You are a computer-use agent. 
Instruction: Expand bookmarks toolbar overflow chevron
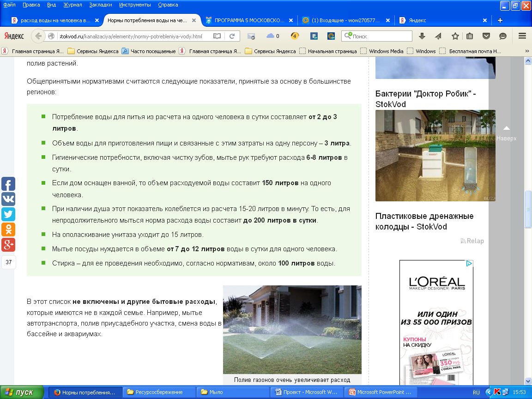[x=527, y=51]
